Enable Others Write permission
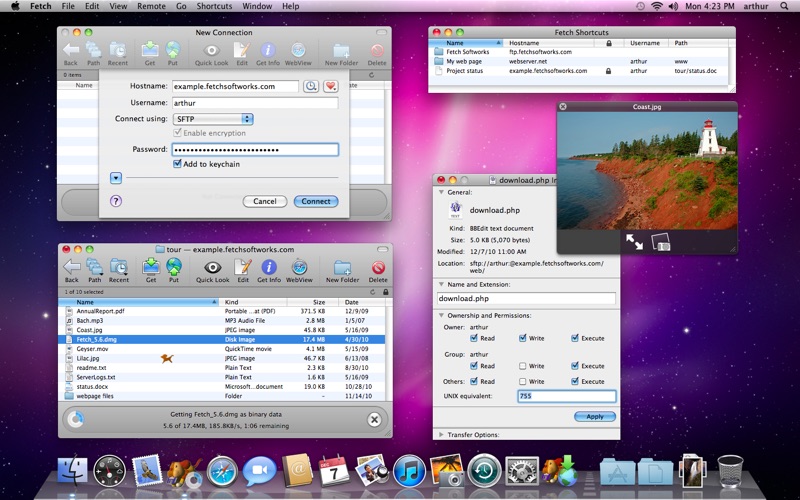800x500 pixels. [522, 382]
